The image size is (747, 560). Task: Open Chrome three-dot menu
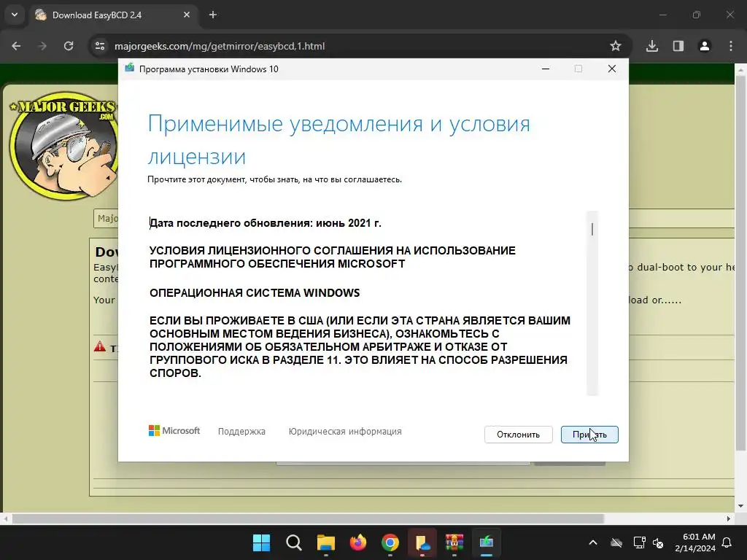[731, 46]
